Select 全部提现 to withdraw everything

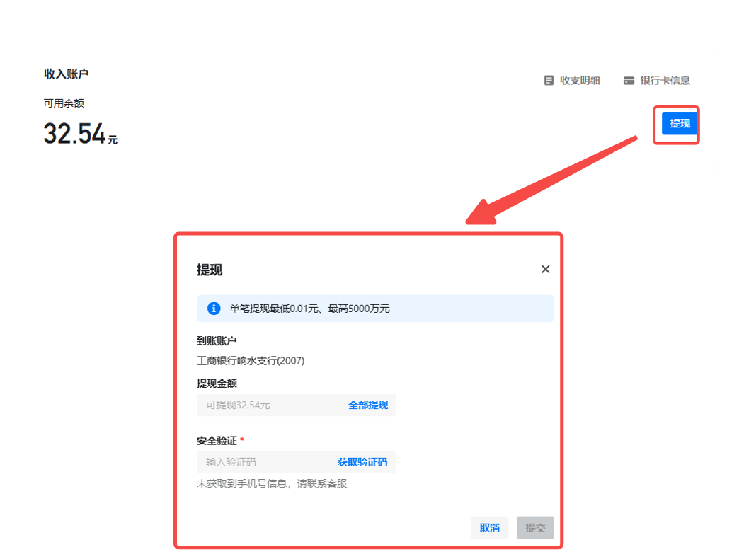coord(368,406)
